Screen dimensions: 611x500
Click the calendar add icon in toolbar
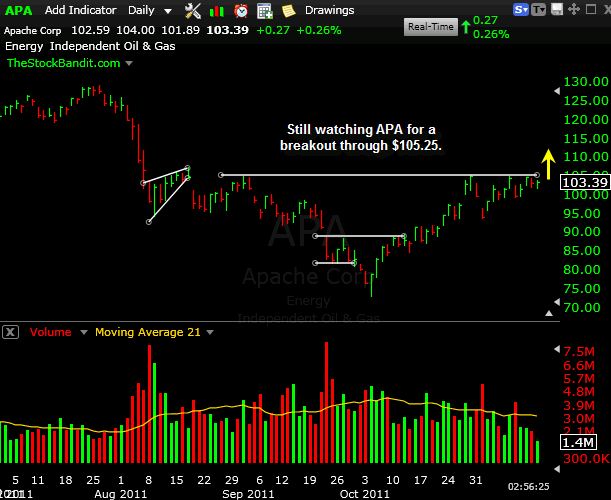(x=265, y=11)
